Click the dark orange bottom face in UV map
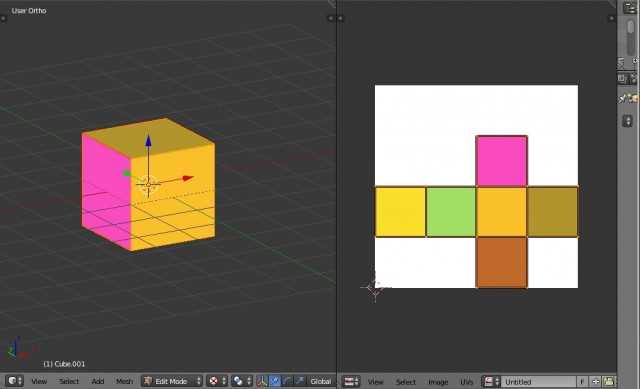The width and height of the screenshot is (640, 389). click(502, 262)
